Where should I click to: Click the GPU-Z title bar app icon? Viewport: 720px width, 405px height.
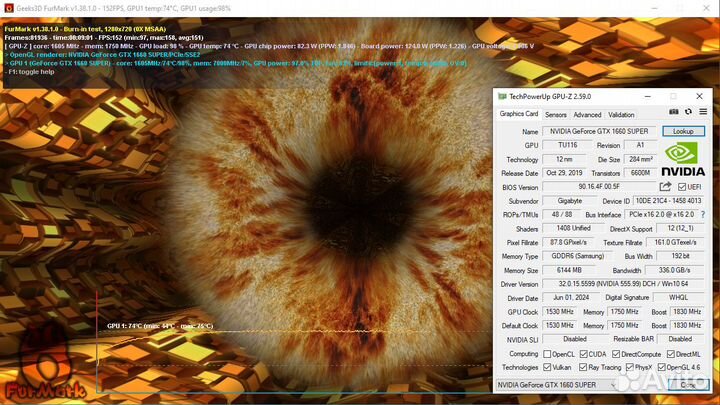pyautogui.click(x=503, y=96)
